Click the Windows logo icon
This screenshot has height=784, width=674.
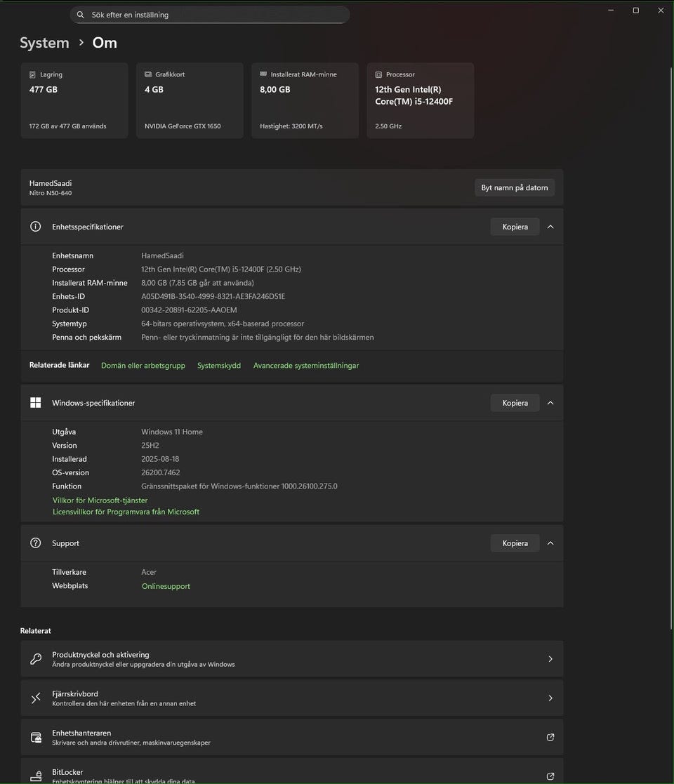[x=36, y=403]
